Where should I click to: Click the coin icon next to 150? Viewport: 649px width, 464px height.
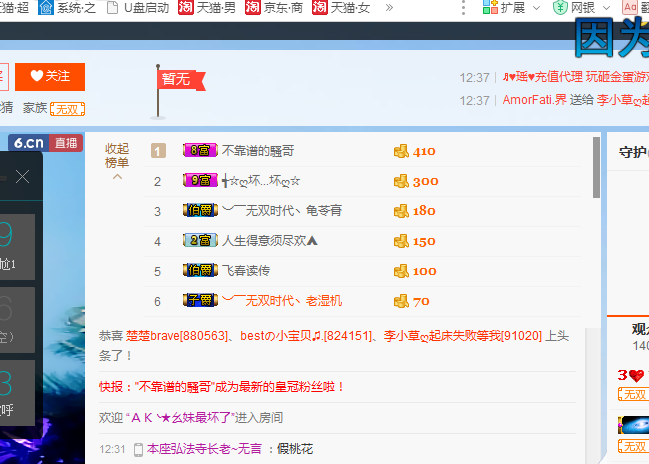click(x=401, y=241)
